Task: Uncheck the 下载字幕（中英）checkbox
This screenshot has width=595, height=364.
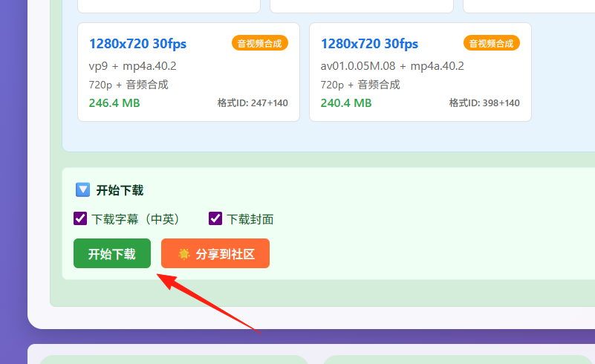Action: coord(80,218)
